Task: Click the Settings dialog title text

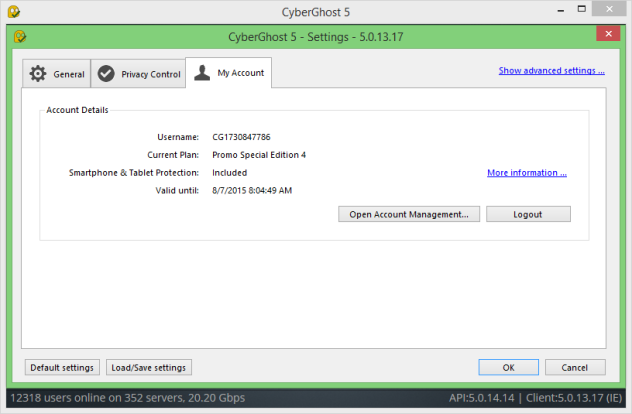Action: point(316,37)
